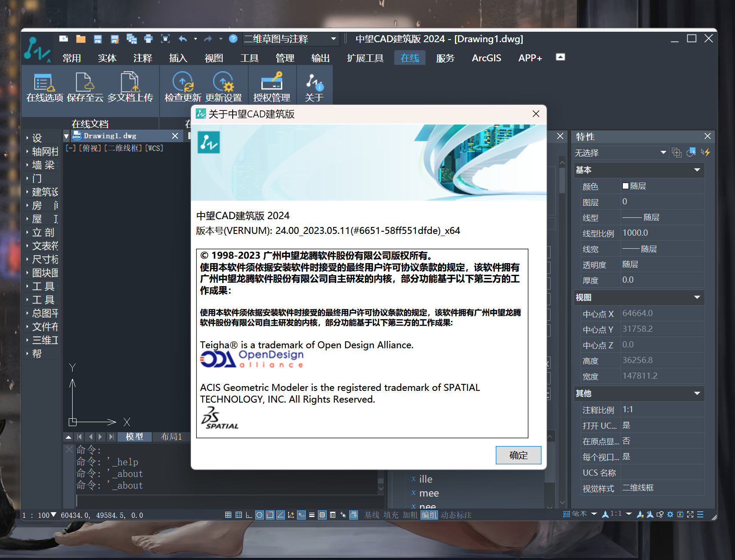Click the 1:100 drawing scale dropdown in status bar
This screenshot has width=735, height=560.
39,515
